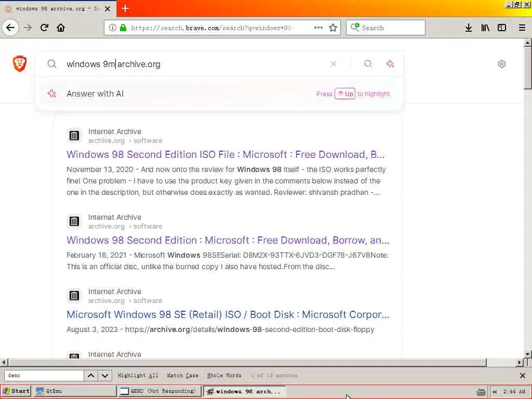The width and height of the screenshot is (532, 399).
Task: Find previous match with up chevron
Action: click(x=91, y=376)
